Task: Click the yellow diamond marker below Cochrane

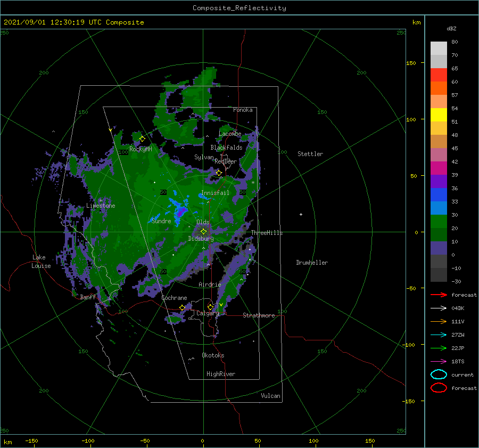Action: (182, 307)
